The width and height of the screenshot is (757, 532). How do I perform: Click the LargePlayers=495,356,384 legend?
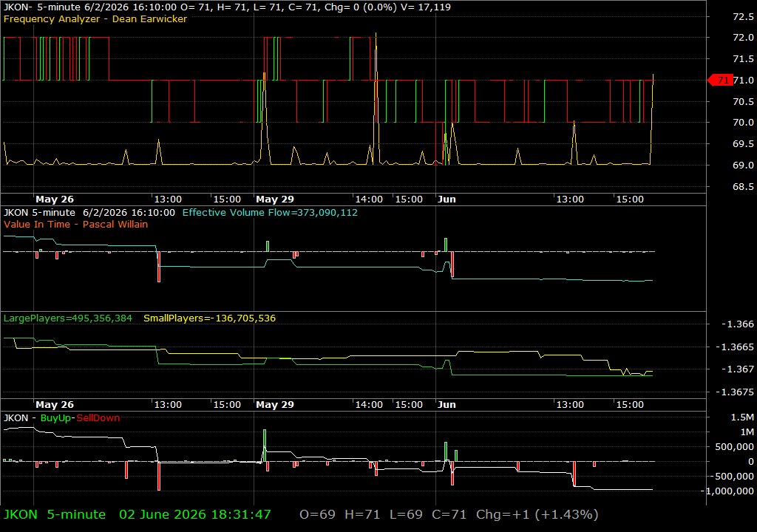[67, 318]
